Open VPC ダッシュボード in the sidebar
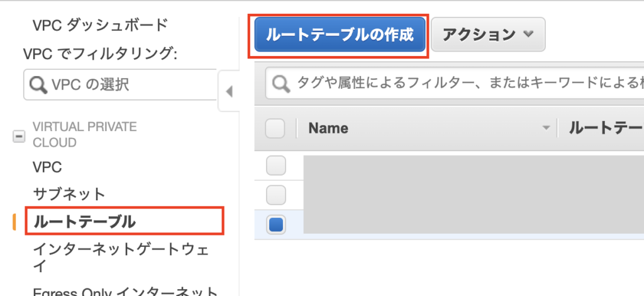 pyautogui.click(x=100, y=25)
